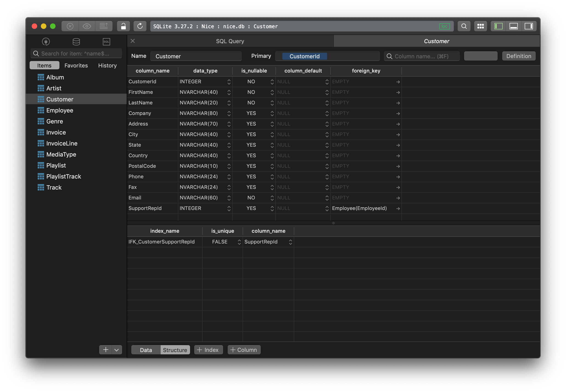This screenshot has width=566, height=392.
Task: Click the lock icon in toolbar
Action: 123,26
